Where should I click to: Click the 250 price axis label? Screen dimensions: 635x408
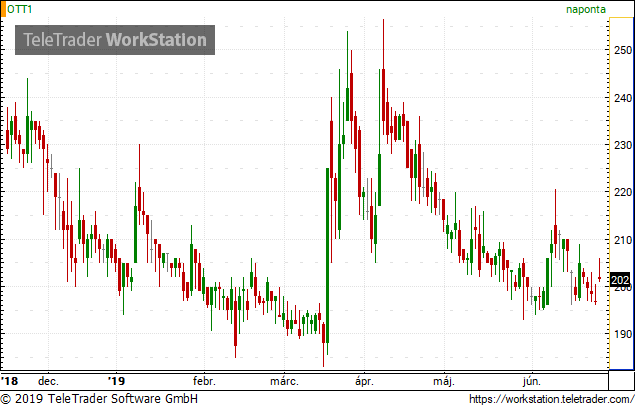[623, 50]
